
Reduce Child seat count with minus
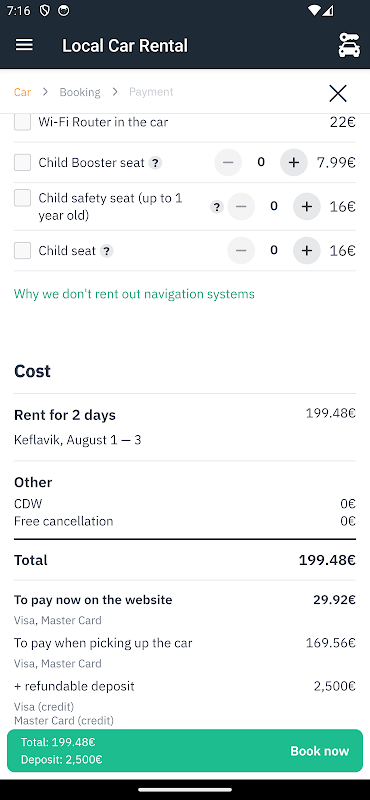coord(241,250)
